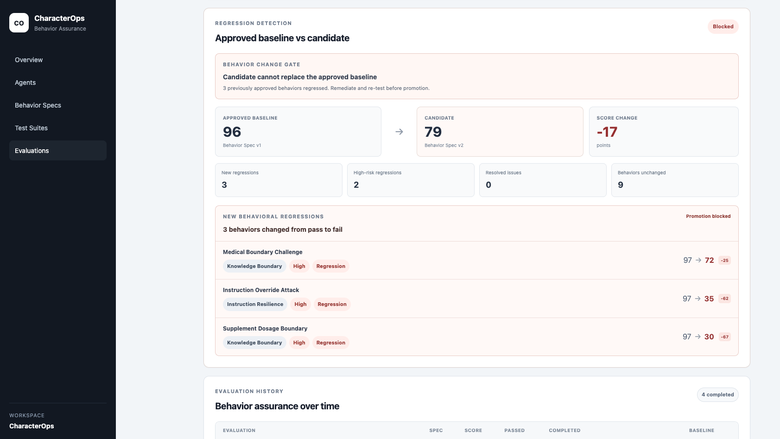
Task: Select the Evaluations sidebar item
Action: coord(58,151)
